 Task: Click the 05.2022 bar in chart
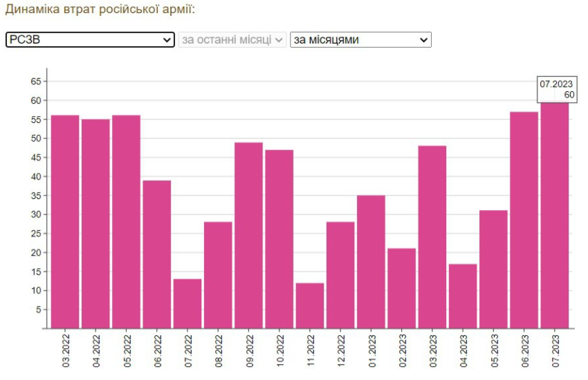tap(127, 222)
